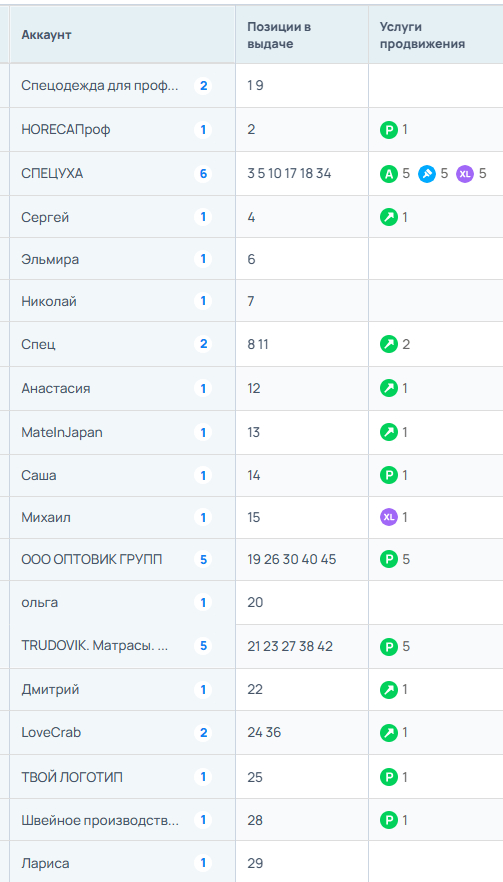Click the count badge 2 next to Спецодежда для проф
The width and height of the screenshot is (503, 882).
click(x=203, y=86)
